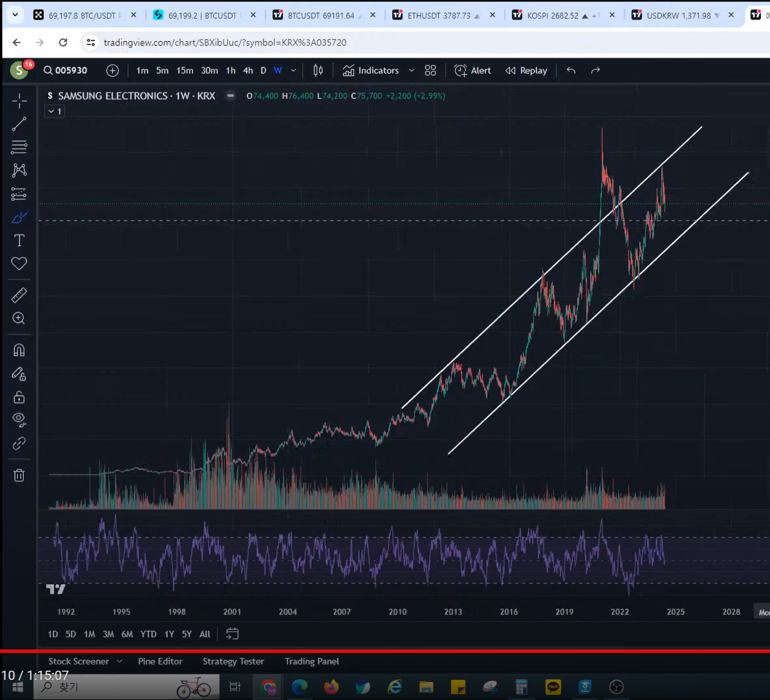Open symbol search 005930
The image size is (770, 700).
(65, 70)
